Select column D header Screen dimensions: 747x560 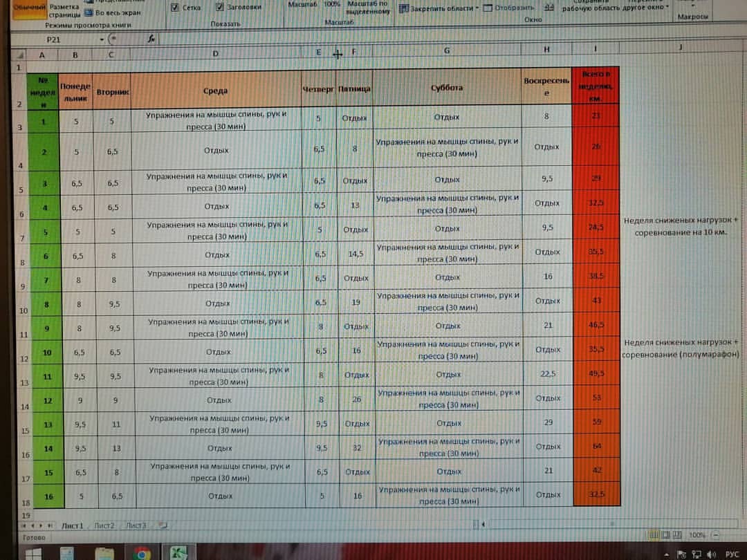[x=215, y=53]
